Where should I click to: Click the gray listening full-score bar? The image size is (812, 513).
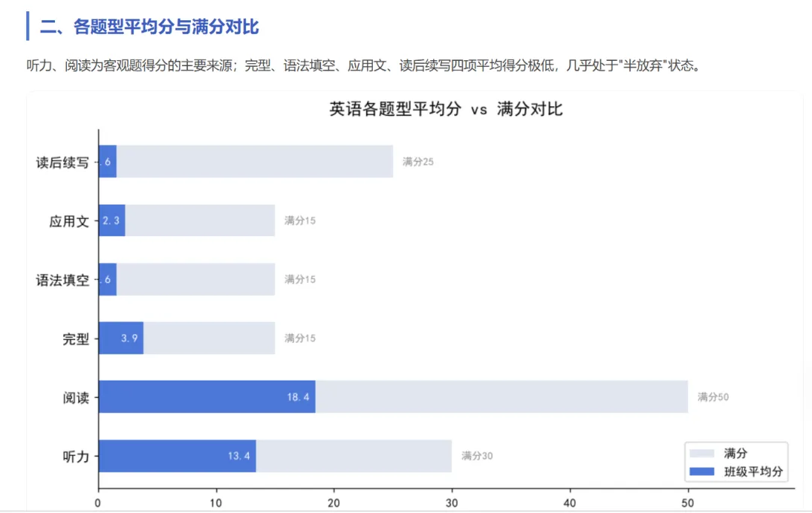pos(353,456)
